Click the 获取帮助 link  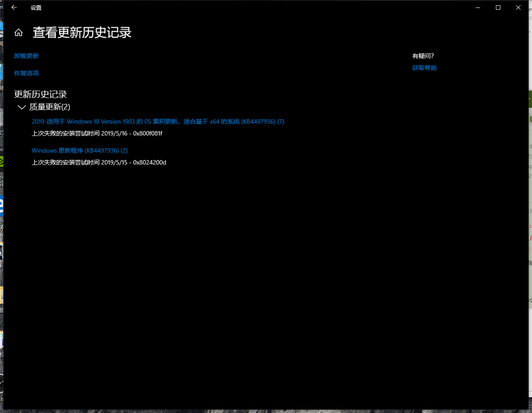pyautogui.click(x=425, y=68)
